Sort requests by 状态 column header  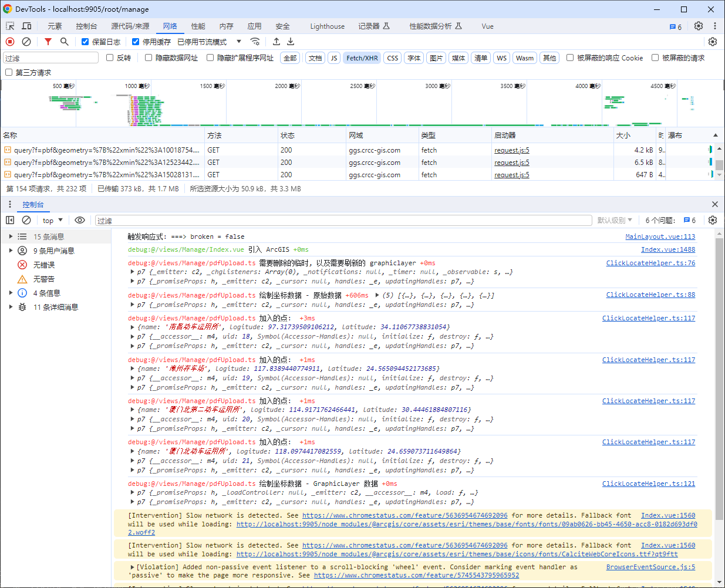[x=312, y=135]
